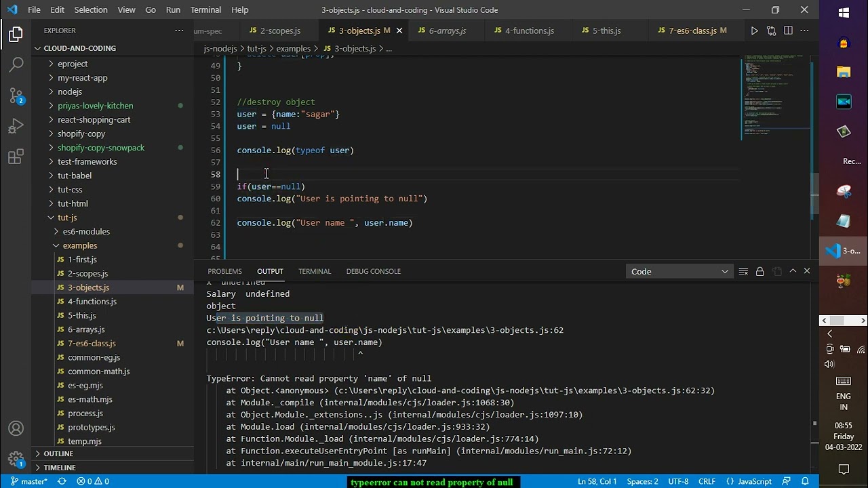Change language mode JavaScript
The height and width of the screenshot is (488, 868).
coord(754,481)
